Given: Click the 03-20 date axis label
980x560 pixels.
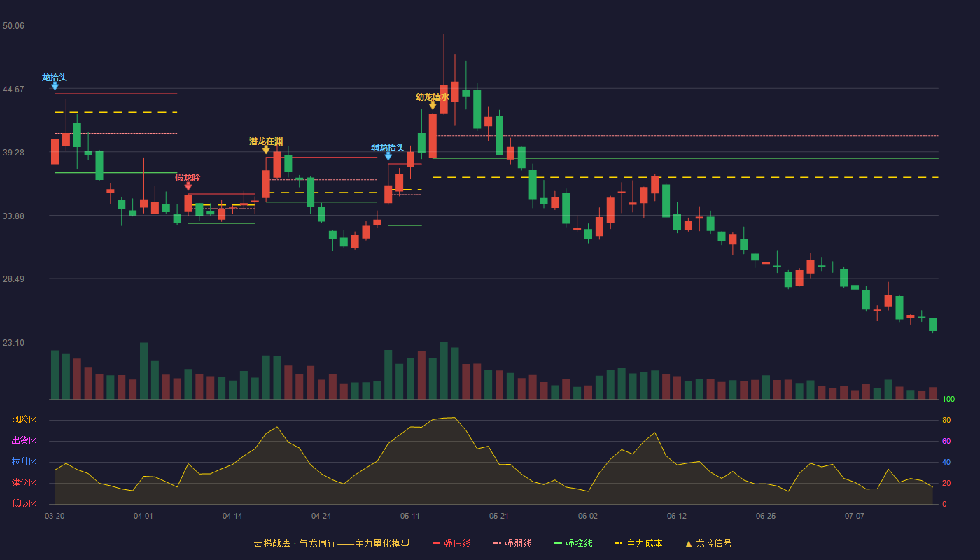Looking at the screenshot, I should 55,516.
